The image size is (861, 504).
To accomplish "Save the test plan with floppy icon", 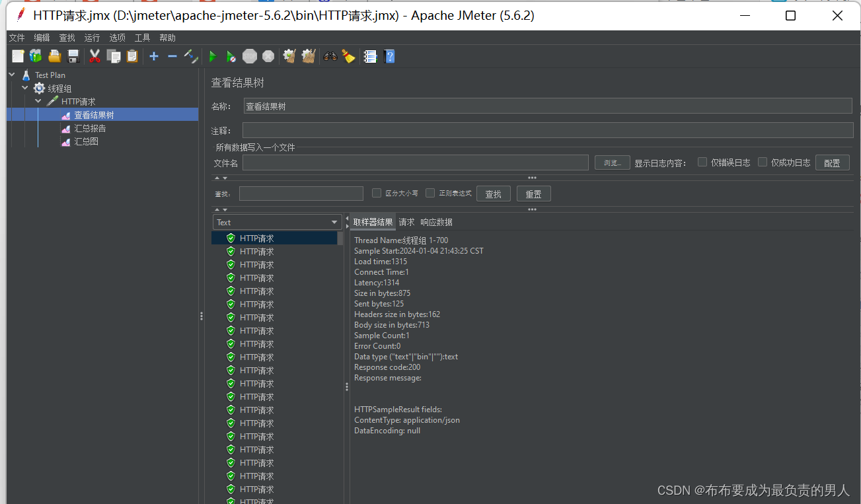I will click(x=73, y=56).
